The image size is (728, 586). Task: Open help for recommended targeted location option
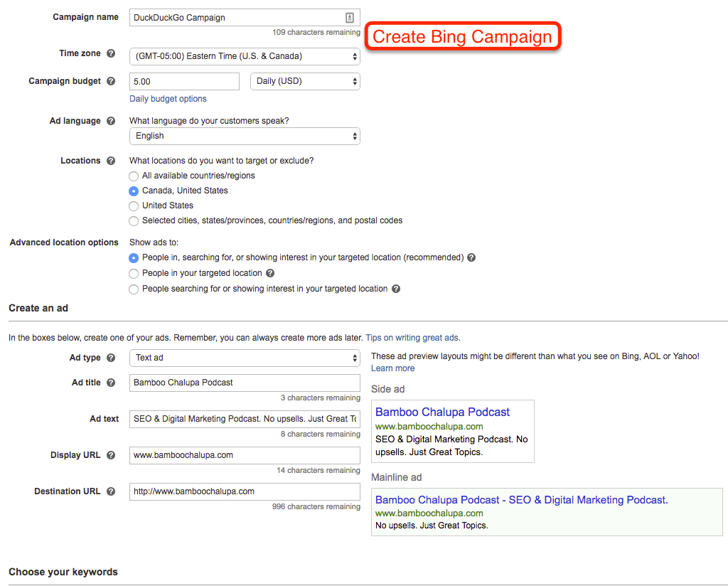(x=471, y=257)
